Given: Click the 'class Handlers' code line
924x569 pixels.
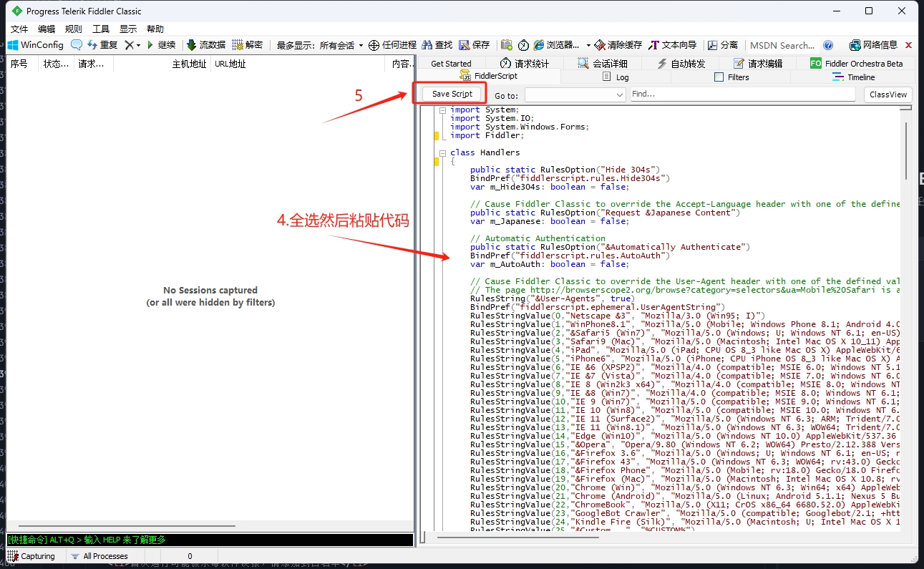Looking at the screenshot, I should coord(485,152).
